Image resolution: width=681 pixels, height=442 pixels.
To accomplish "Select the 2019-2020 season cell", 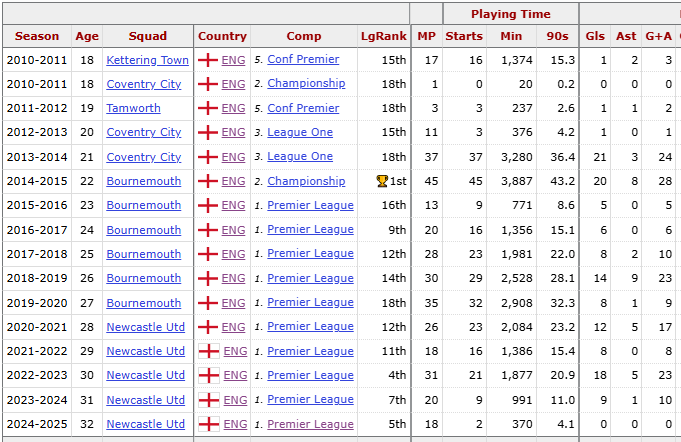I will pyautogui.click(x=37, y=303).
